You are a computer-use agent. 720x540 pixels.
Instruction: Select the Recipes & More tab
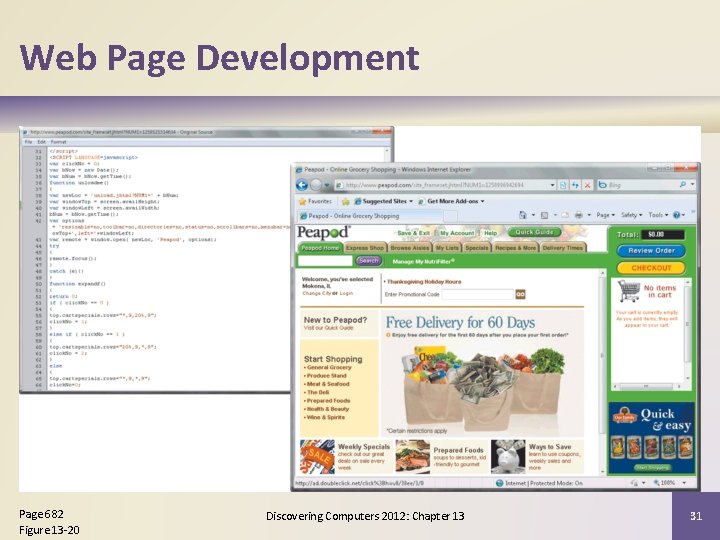click(x=515, y=248)
